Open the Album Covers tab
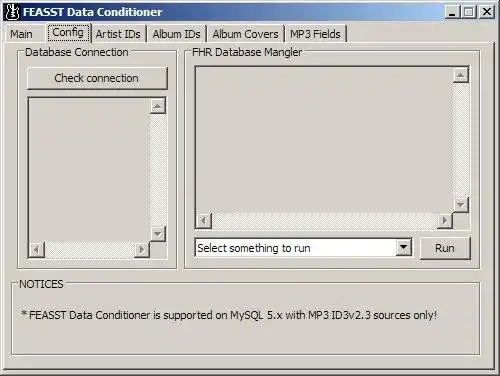The width and height of the screenshot is (500, 376). 245,34
